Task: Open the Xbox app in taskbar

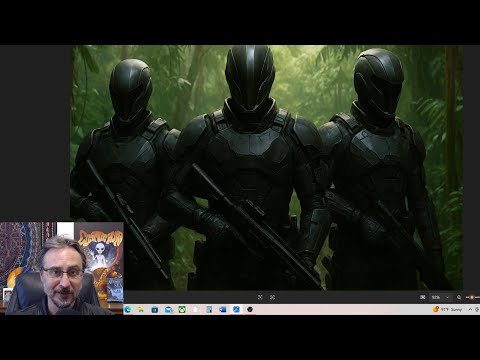Action: click(182, 310)
